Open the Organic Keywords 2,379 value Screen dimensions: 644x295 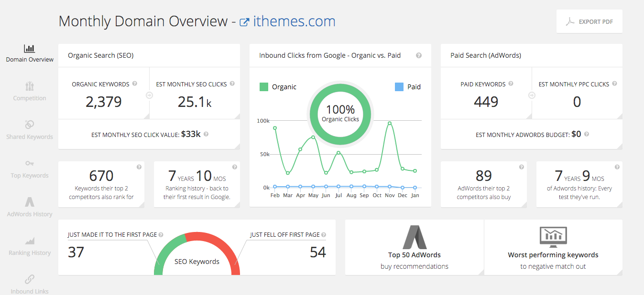tap(104, 102)
